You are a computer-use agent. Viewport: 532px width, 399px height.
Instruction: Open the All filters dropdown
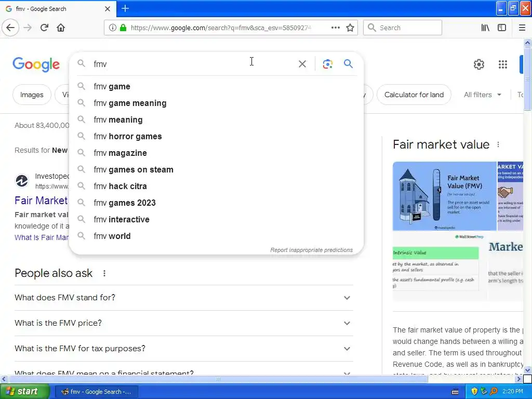tap(483, 95)
